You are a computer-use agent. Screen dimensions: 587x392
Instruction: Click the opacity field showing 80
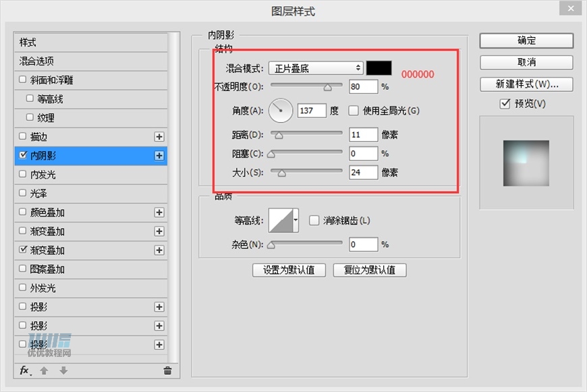(363, 86)
